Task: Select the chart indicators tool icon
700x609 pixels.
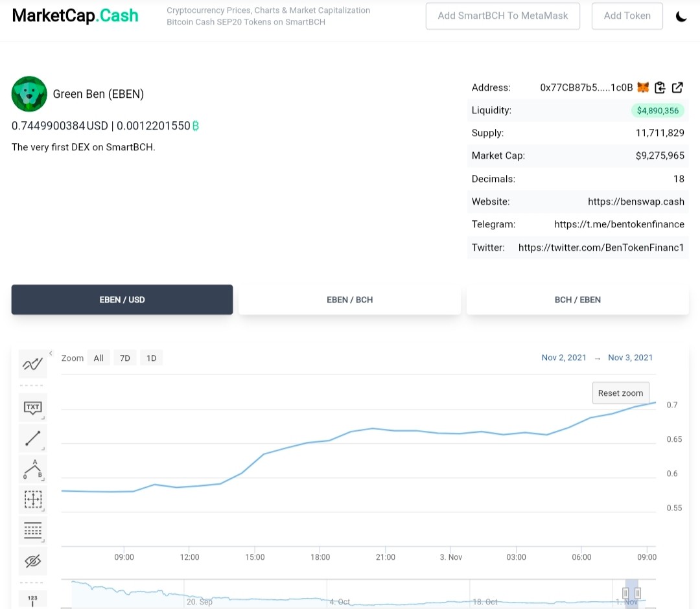Action: [32, 364]
